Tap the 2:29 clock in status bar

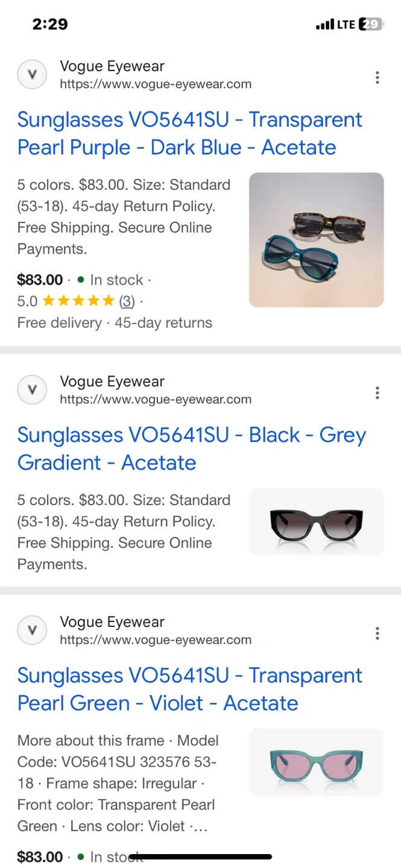coord(50,24)
